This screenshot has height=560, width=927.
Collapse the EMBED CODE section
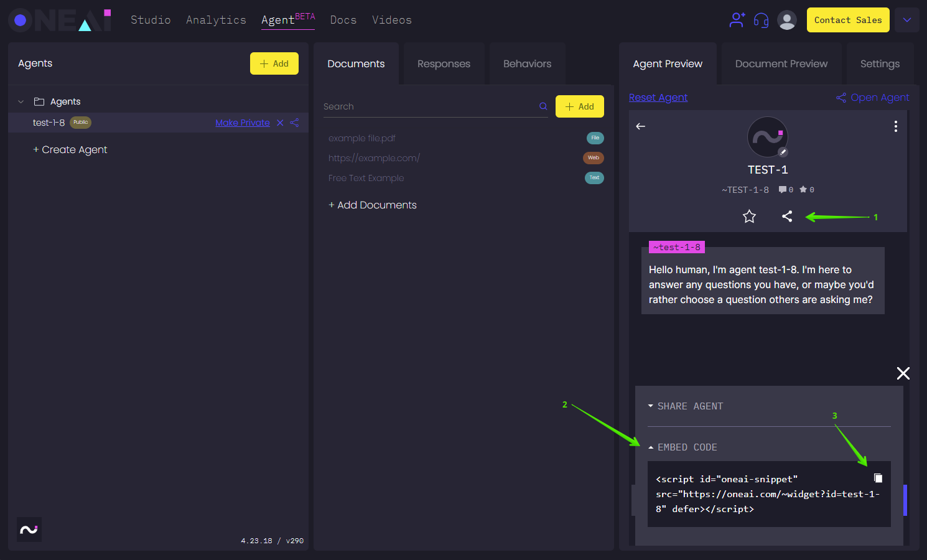pos(682,447)
